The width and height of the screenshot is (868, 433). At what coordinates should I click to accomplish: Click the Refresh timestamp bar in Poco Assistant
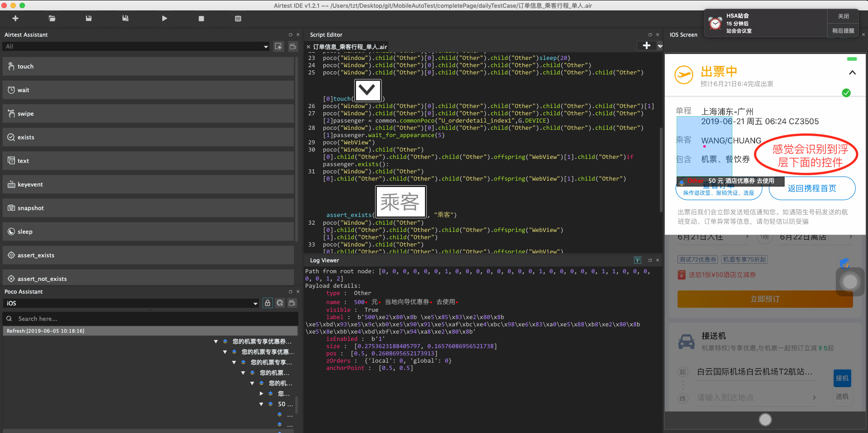point(150,331)
